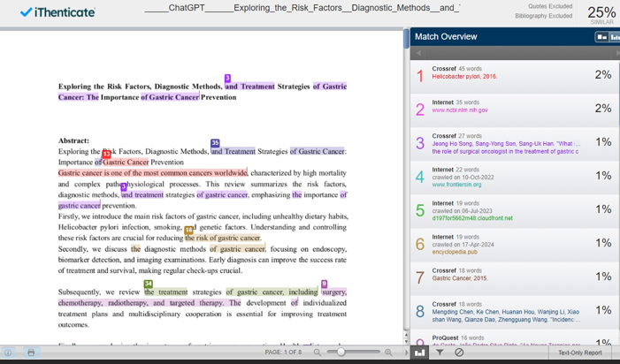Click green match flag 34
The height and width of the screenshot is (364, 620).
[148, 284]
